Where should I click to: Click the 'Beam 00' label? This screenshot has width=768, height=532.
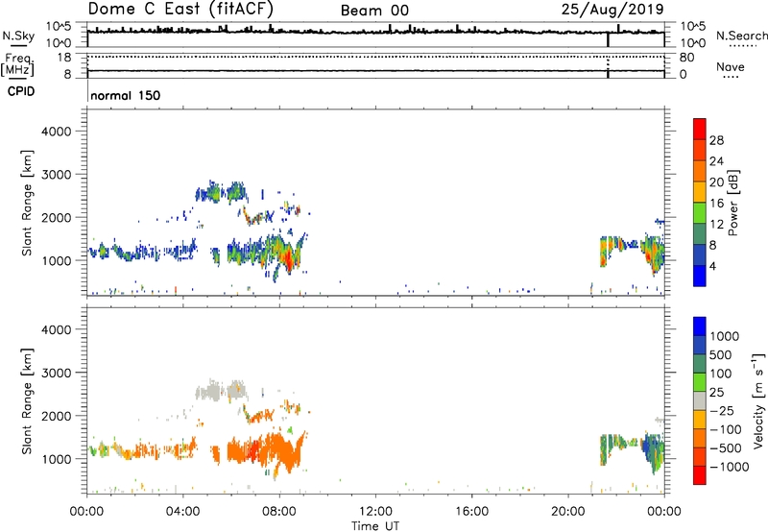tap(374, 11)
